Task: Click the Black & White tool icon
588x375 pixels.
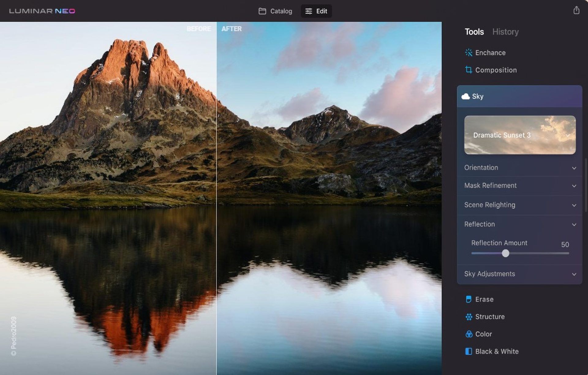Action: coord(469,351)
